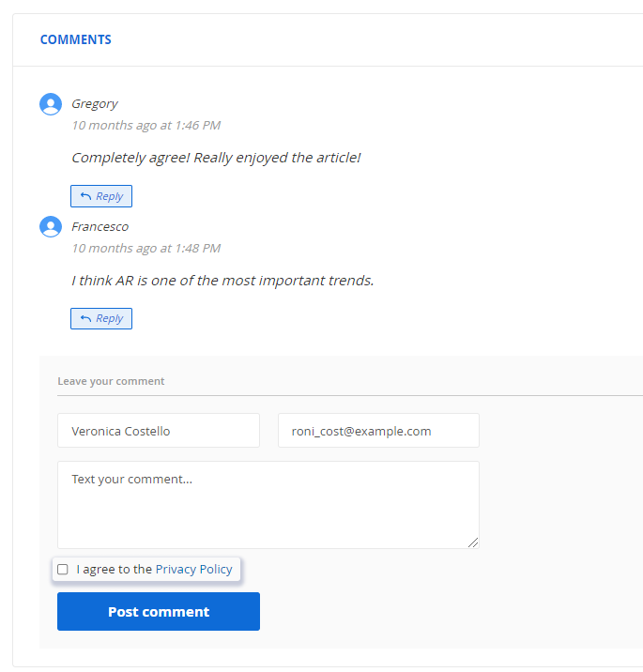Tick the Privacy Policy agreement checkbox

coord(63,569)
